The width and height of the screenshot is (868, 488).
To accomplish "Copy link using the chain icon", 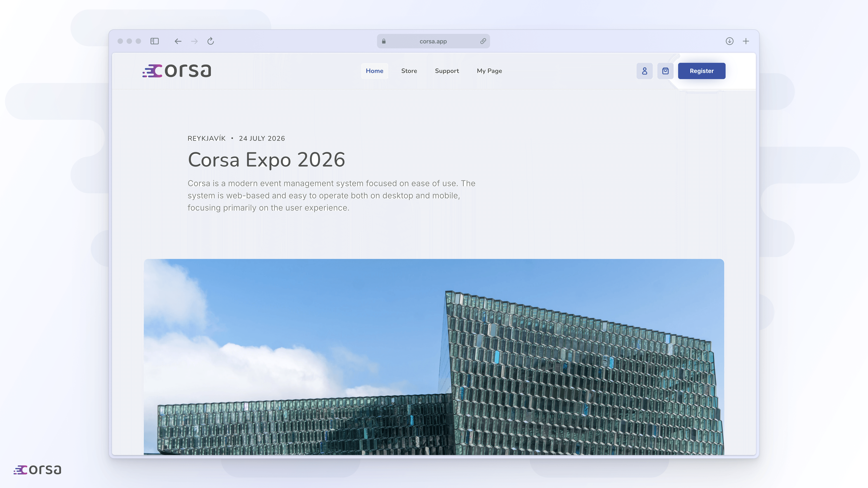I will coord(483,41).
